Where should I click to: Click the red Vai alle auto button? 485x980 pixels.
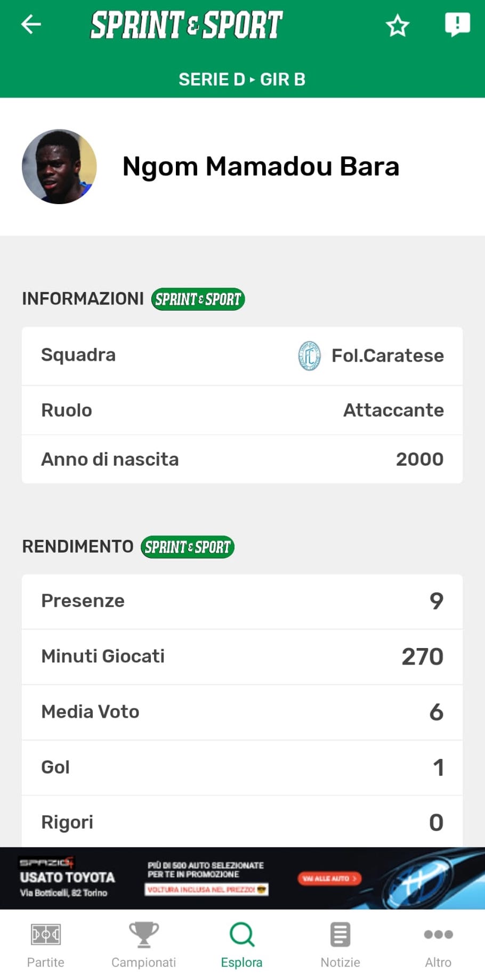329,878
